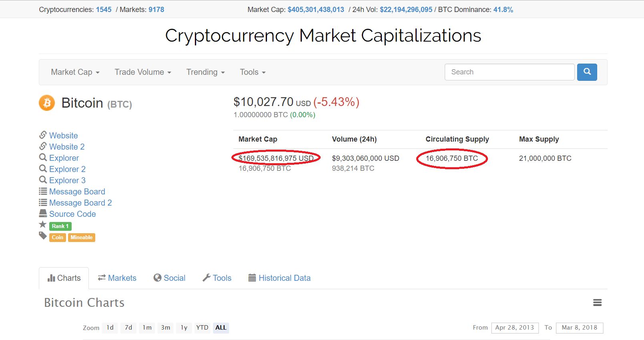644x340 pixels.
Task: Select the 1y zoom range toggle
Action: pyautogui.click(x=184, y=328)
